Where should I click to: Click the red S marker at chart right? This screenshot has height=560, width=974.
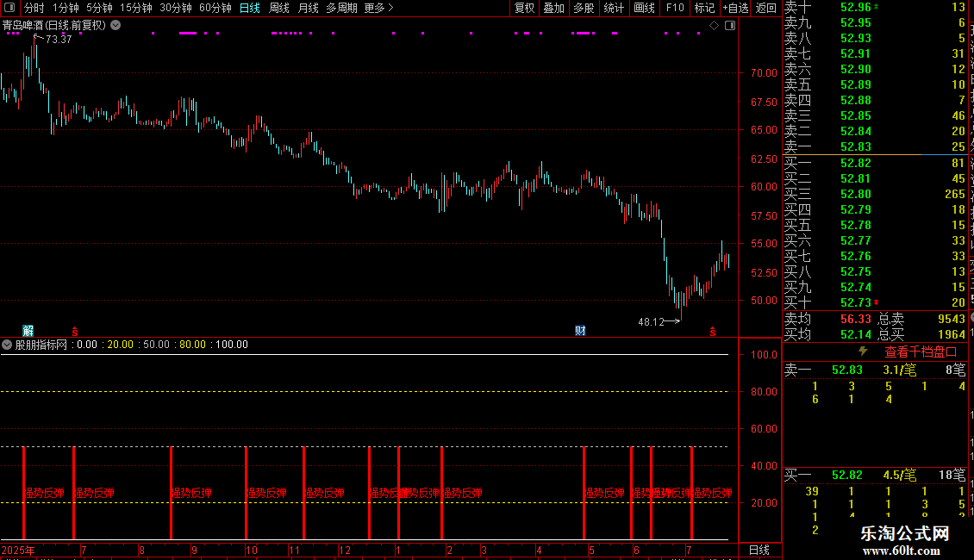[713, 333]
